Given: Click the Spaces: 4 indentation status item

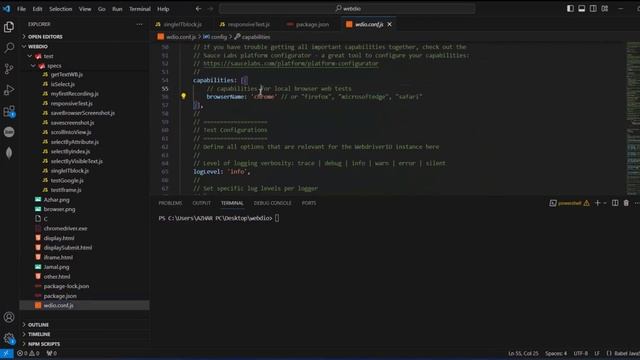Looking at the screenshot, I should (x=556, y=353).
